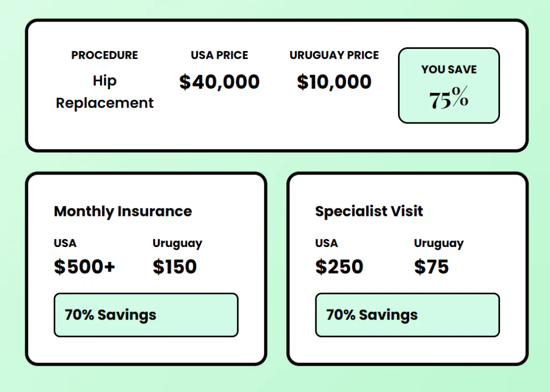The width and height of the screenshot is (550, 392).
Task: Select the $10,000 Uruguay price
Action: tap(334, 82)
